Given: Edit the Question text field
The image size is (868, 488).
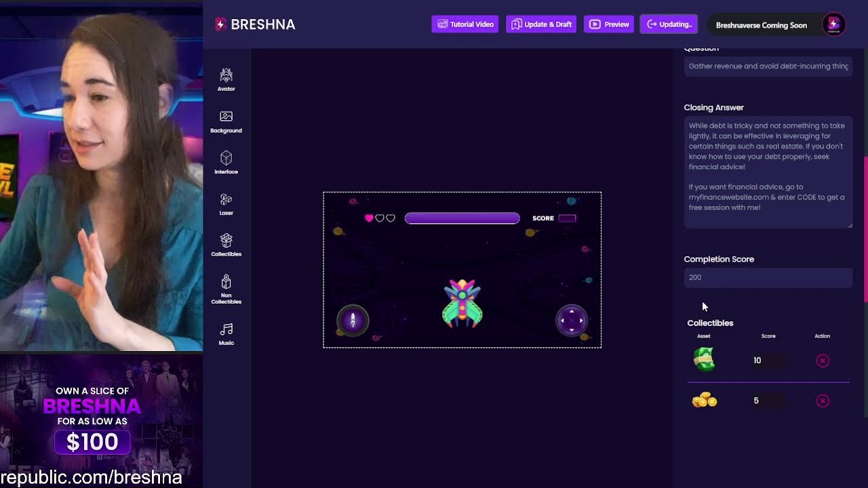Looking at the screenshot, I should [x=768, y=66].
